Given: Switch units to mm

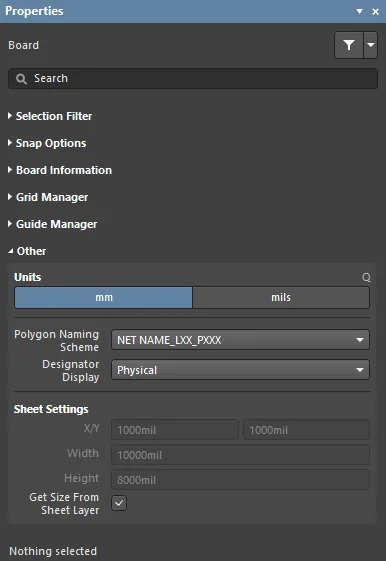Looking at the screenshot, I should (x=103, y=297).
